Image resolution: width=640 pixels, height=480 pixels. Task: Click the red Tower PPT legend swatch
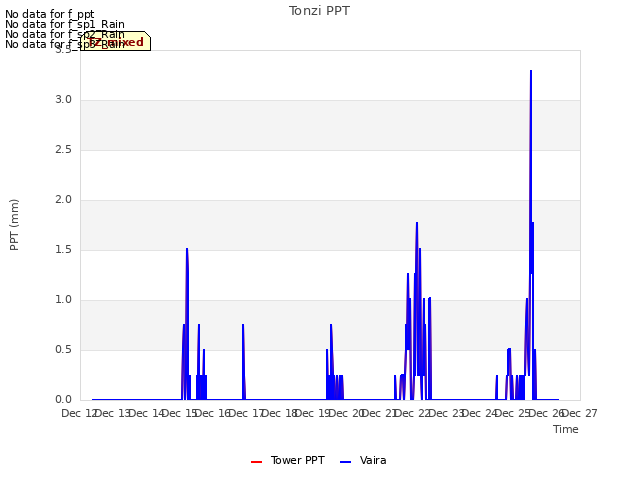point(256,462)
